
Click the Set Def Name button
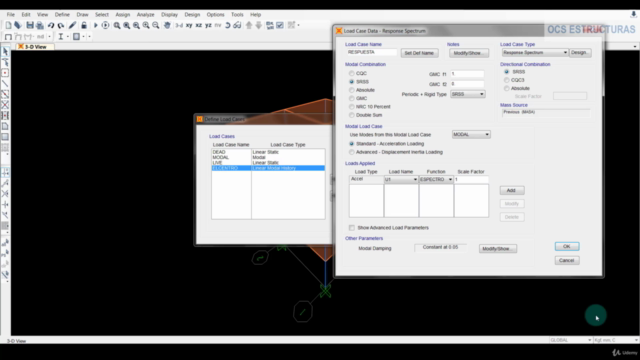419,53
